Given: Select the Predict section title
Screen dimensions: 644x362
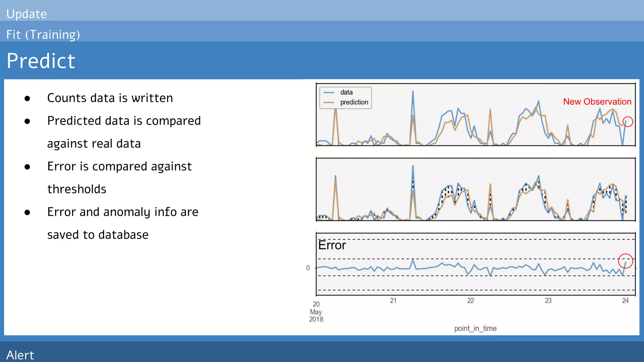Looking at the screenshot, I should [41, 61].
